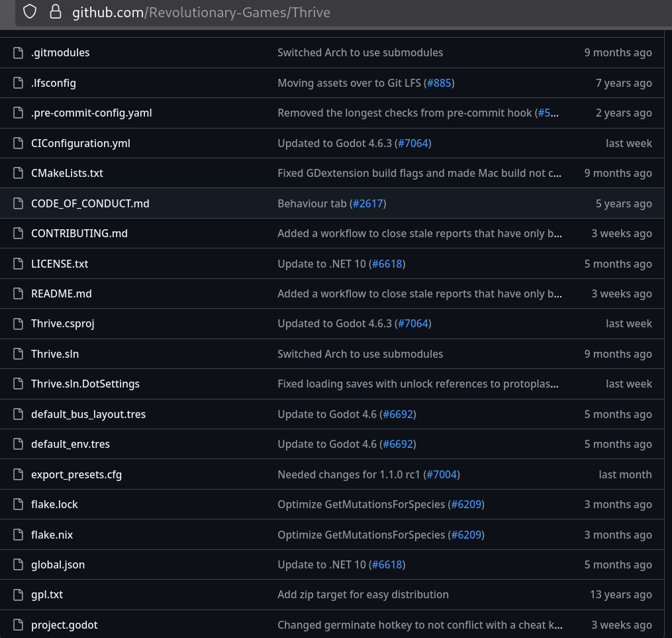The width and height of the screenshot is (672, 638).
Task: Open the global.json file
Action: click(x=58, y=564)
